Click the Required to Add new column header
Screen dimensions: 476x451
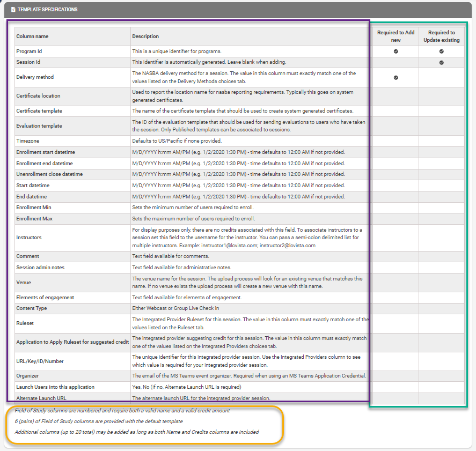[396, 36]
